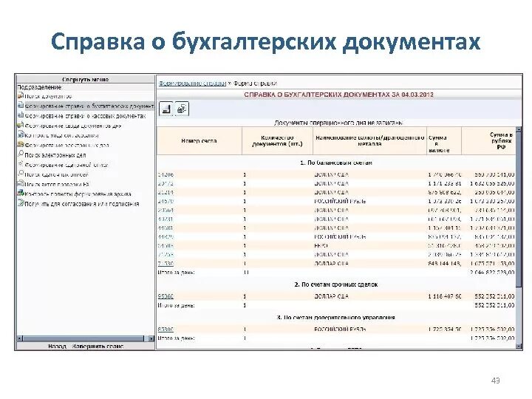Click the Документы операционного дня notice text
This screenshot has height=399, width=532.
(x=338, y=123)
